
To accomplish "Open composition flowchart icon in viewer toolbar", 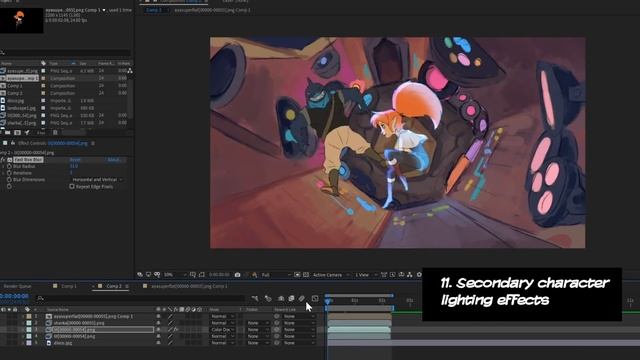I will [409, 275].
